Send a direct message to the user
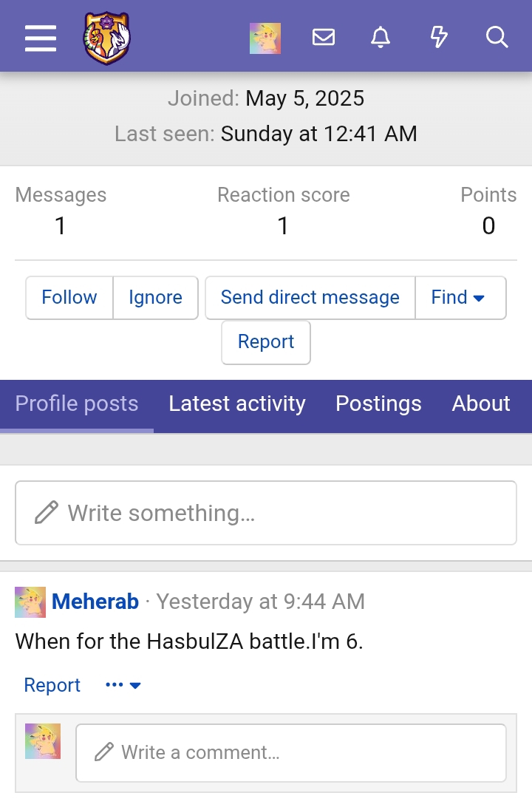532x807 pixels. click(310, 297)
